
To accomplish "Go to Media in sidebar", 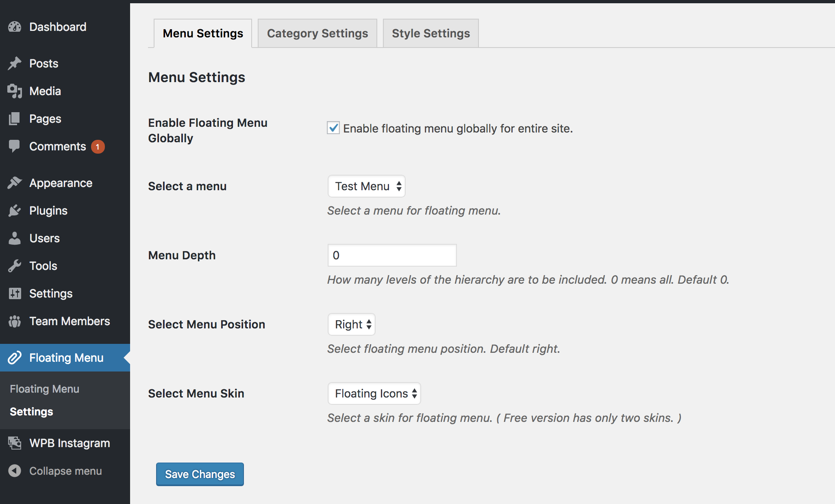I will click(65, 91).
